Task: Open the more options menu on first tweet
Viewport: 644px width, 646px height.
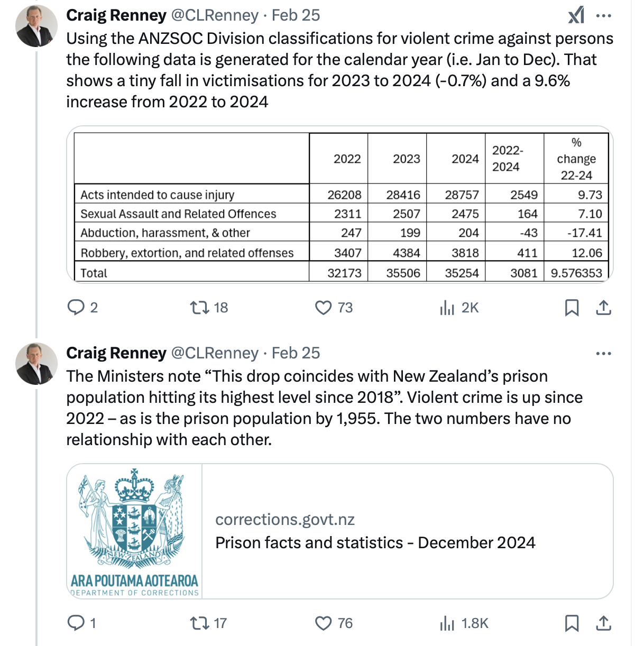Action: point(603,15)
